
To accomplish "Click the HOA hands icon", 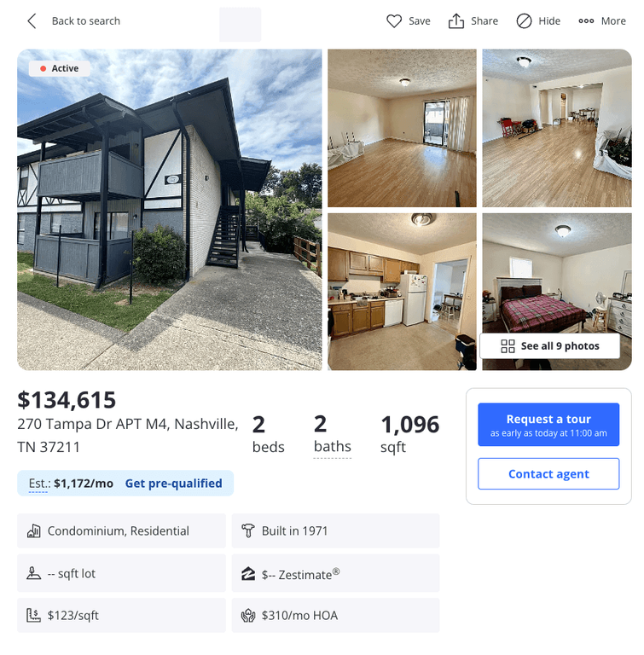I will [248, 615].
